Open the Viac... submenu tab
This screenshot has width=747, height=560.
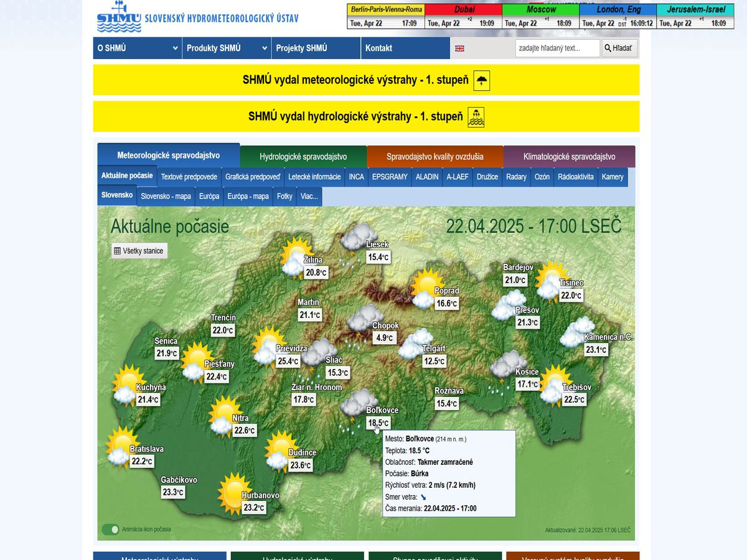[309, 196]
